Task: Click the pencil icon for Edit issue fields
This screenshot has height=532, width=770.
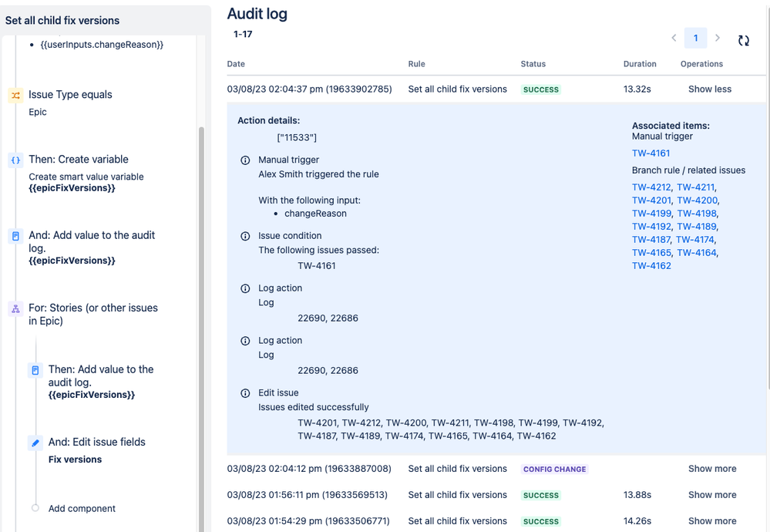Action: click(x=35, y=443)
